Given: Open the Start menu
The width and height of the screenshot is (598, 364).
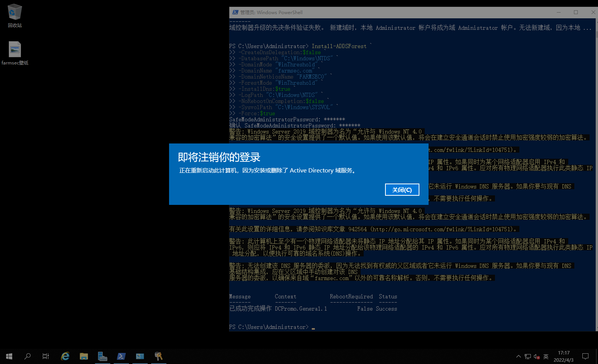Looking at the screenshot, I should (9, 356).
